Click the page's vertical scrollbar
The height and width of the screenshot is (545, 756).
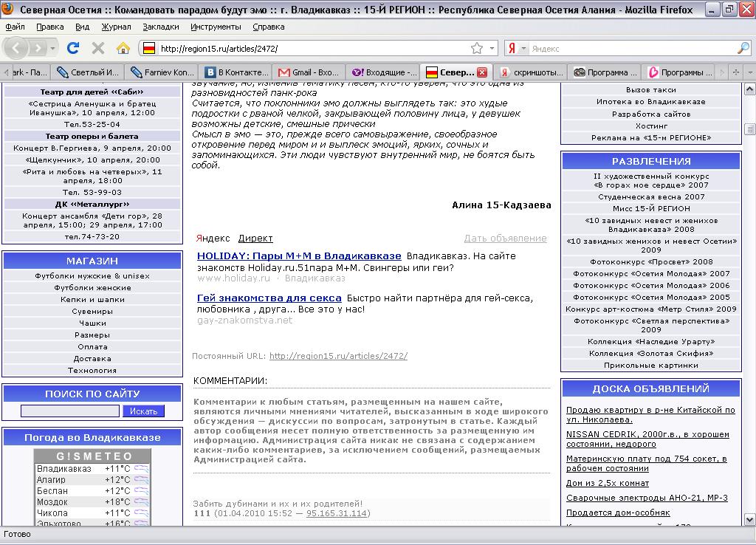point(750,295)
